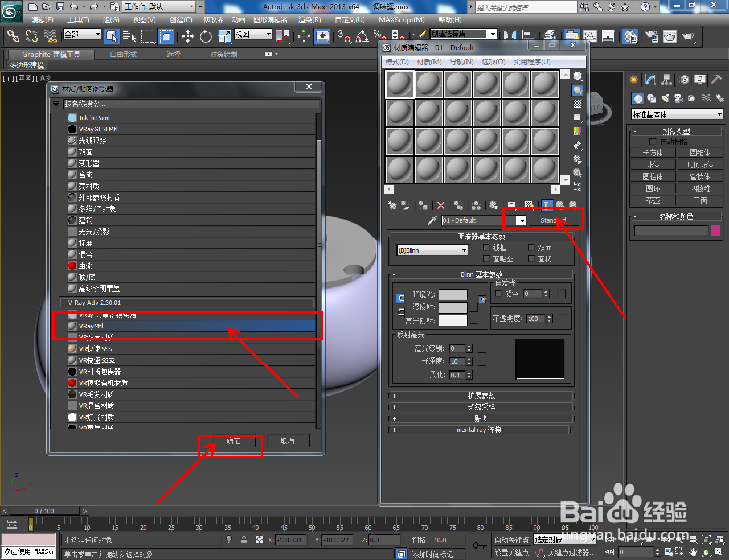Click the 长方体 (Box) primitive button

(x=653, y=153)
